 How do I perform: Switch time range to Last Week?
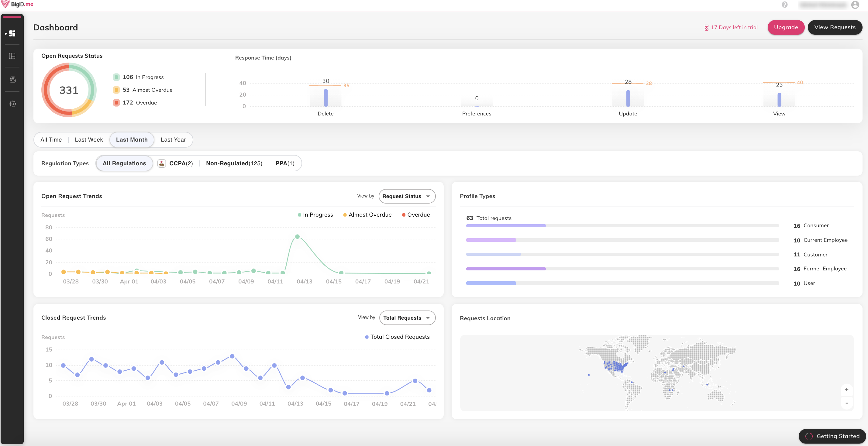tap(89, 139)
